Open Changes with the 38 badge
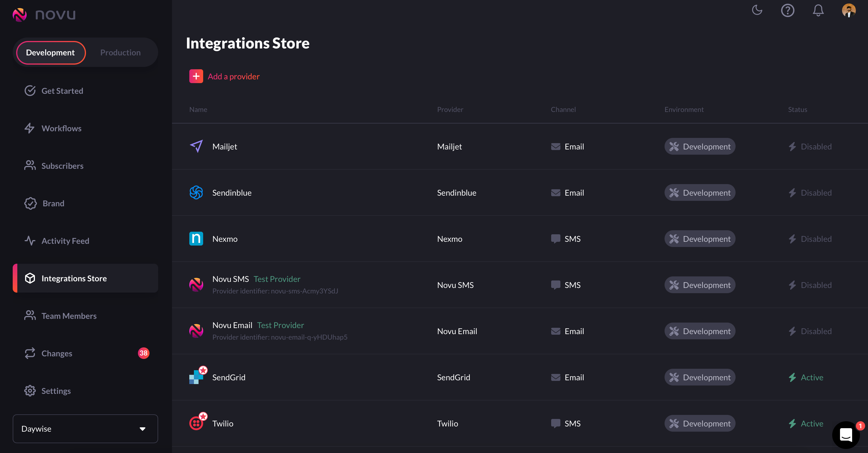Image resolution: width=868 pixels, height=453 pixels. coord(57,353)
